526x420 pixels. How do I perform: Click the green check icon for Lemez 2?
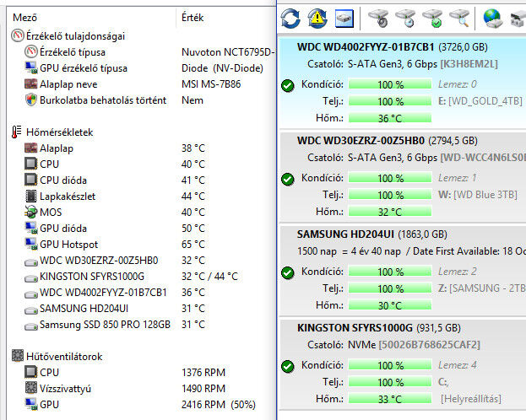288,272
